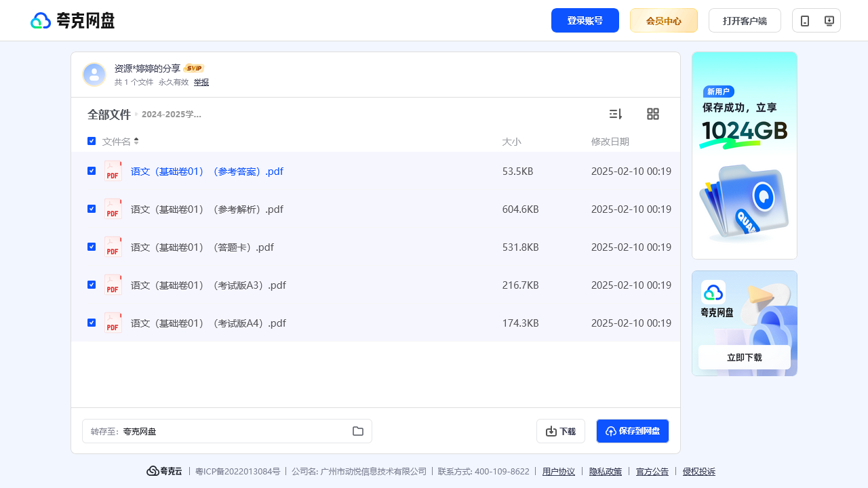Click the 立即下载 button in the ad
Image resolution: width=868 pixels, height=488 pixels.
tap(745, 357)
